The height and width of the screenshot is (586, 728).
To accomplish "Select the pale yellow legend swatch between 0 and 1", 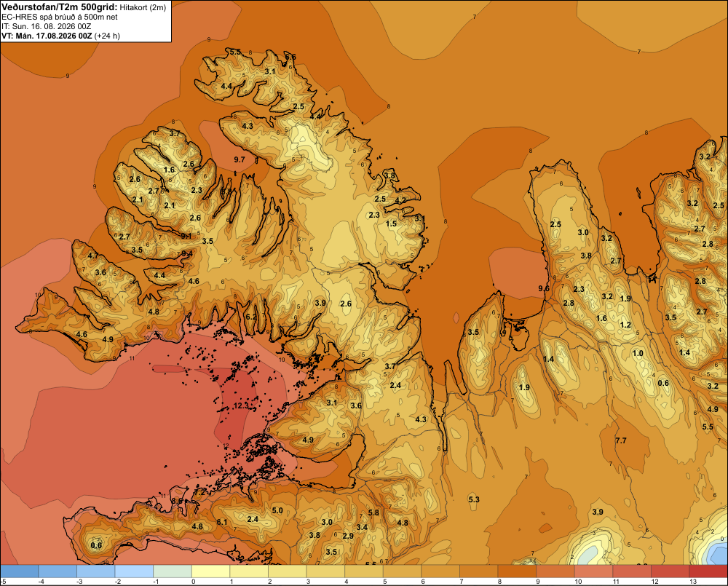I will pos(211,571).
